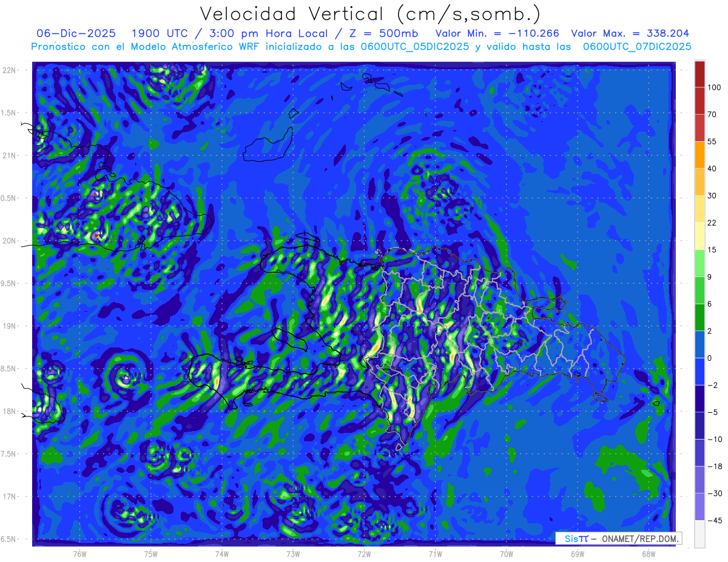Click the legend band between 22 and 30

click(699, 209)
